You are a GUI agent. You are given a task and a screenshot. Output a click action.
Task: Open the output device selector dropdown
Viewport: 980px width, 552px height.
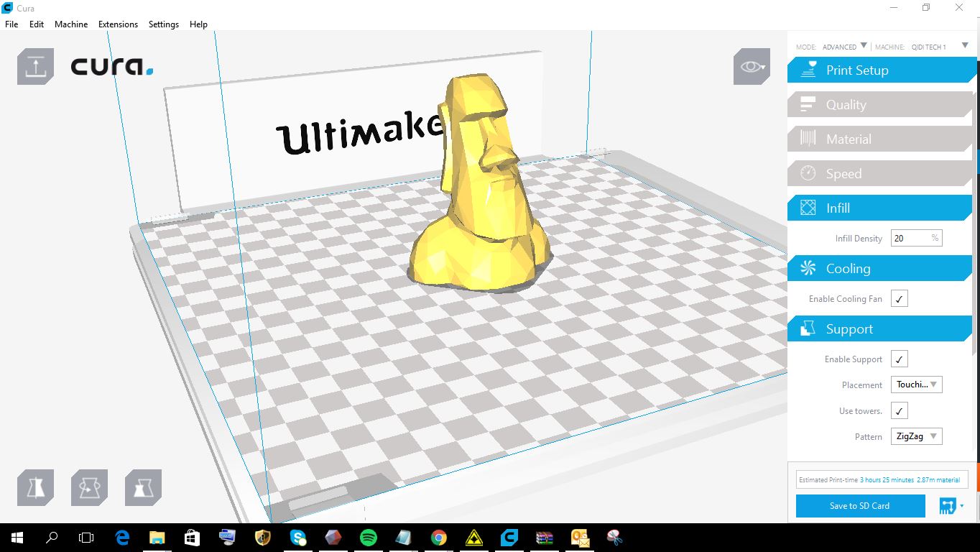pyautogui.click(x=952, y=506)
